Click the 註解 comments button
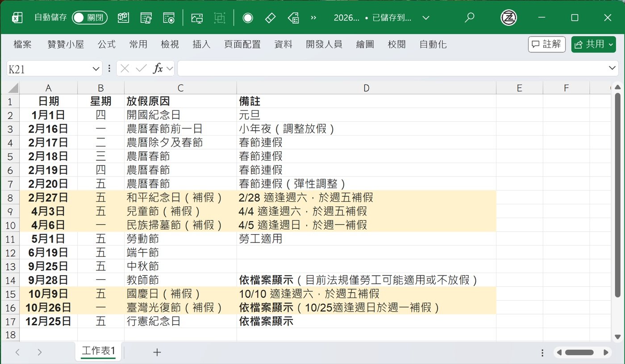 point(547,44)
